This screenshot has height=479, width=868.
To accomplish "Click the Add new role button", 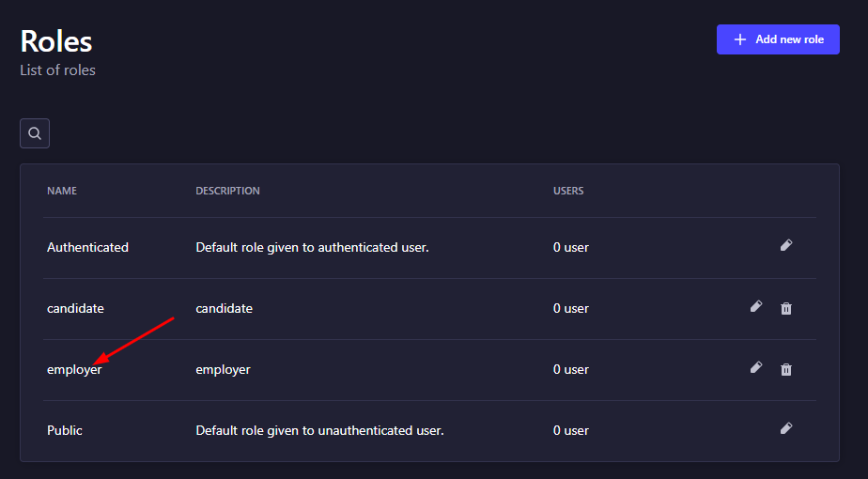I will [778, 39].
